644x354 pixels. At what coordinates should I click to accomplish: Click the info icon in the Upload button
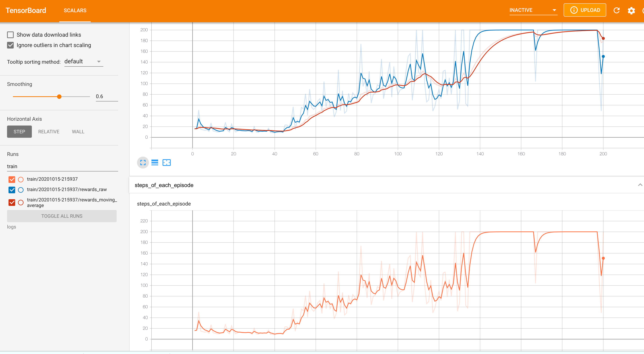point(574,10)
